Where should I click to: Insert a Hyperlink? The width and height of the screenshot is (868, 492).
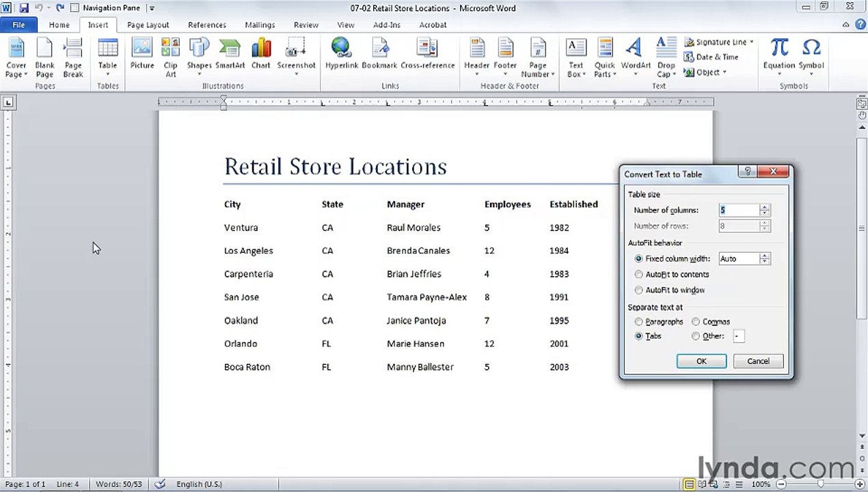(x=341, y=55)
